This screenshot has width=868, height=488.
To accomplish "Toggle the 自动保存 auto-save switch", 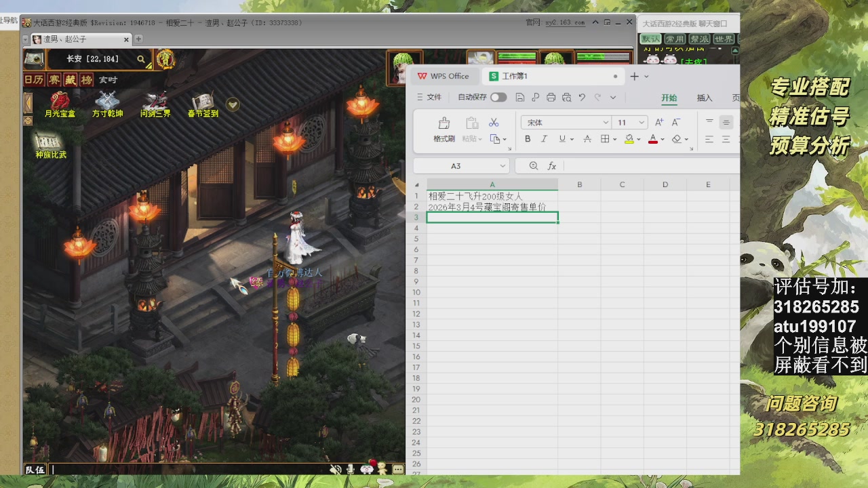I will tap(498, 97).
